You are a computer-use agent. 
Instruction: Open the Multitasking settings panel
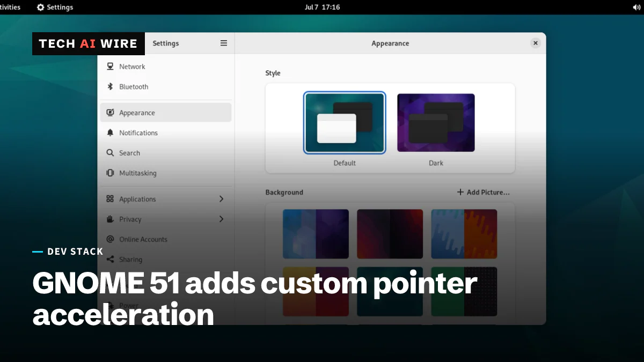point(166,173)
